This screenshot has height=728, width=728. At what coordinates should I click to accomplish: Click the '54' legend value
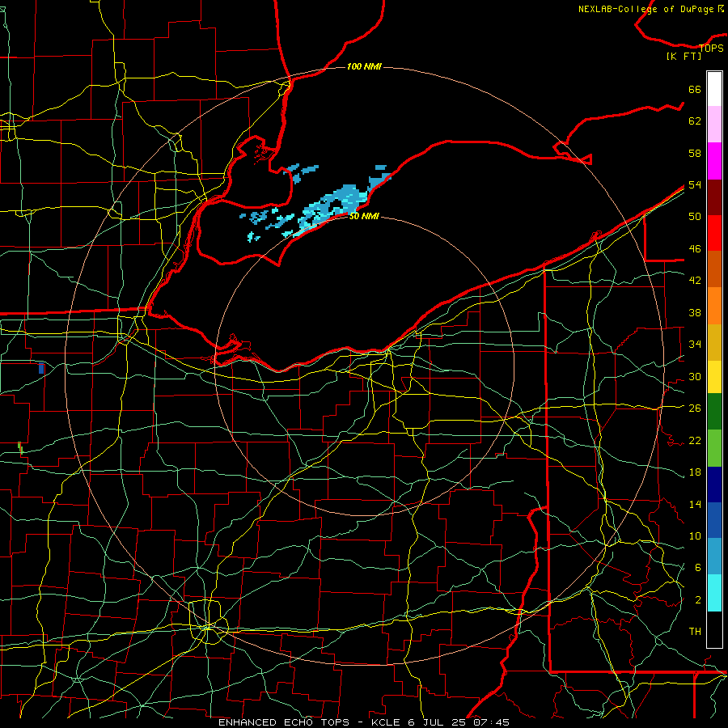695,184
